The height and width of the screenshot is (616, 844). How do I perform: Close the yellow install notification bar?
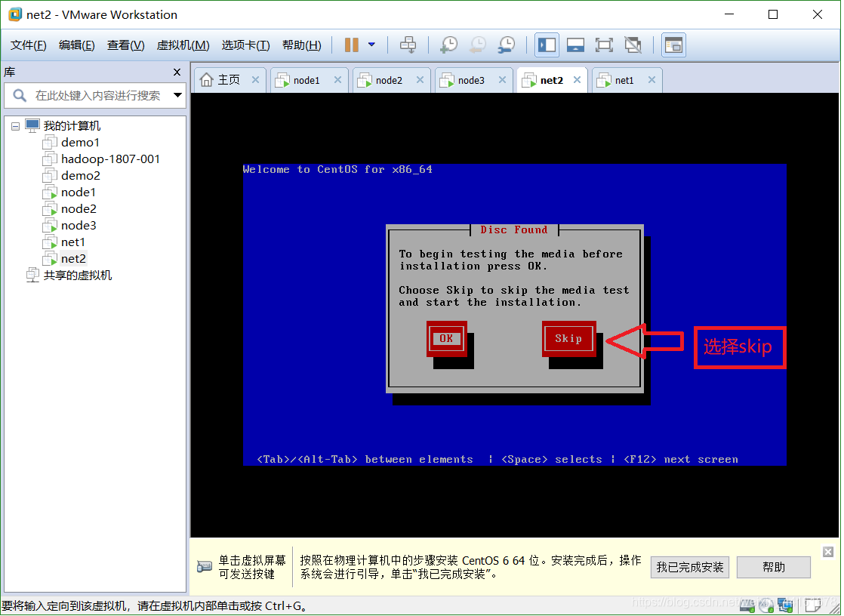[x=828, y=552]
